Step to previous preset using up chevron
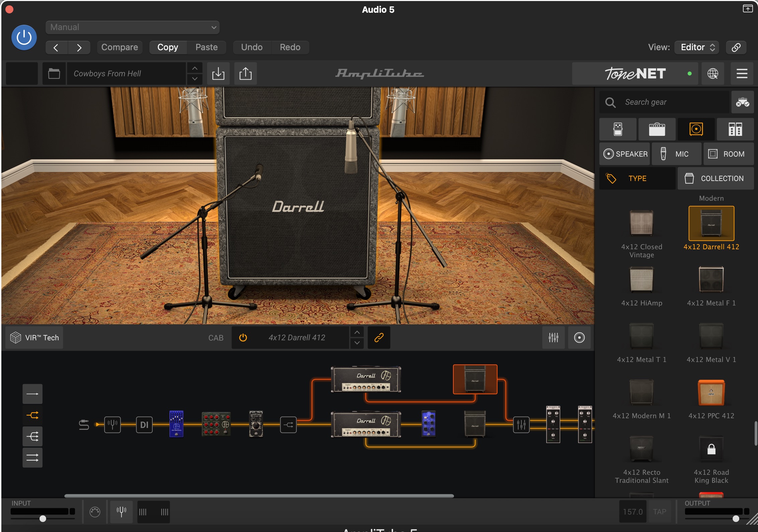The width and height of the screenshot is (758, 532). tap(195, 68)
